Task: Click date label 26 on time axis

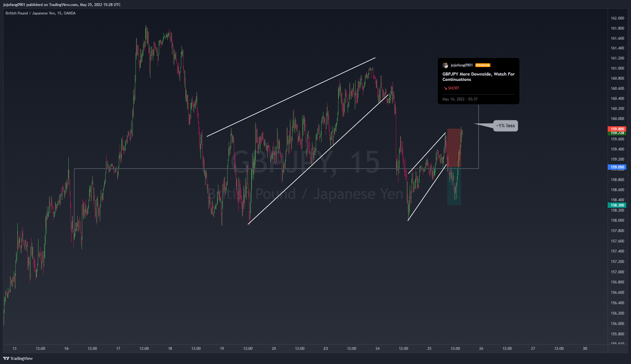Action: coord(481,349)
